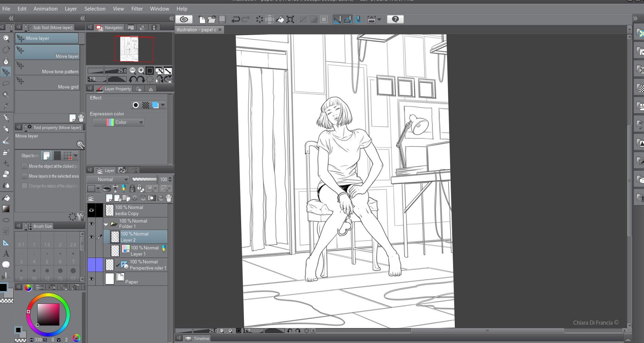
Task: Select the Text tool
Action: point(6,254)
